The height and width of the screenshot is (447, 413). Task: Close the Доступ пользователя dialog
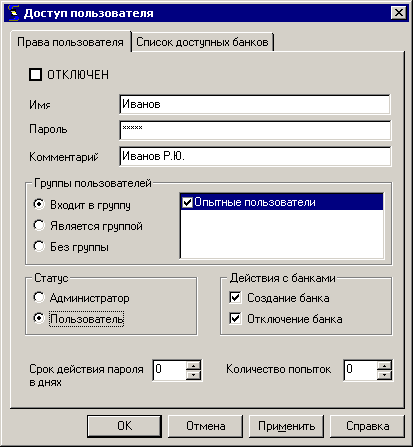(x=398, y=13)
